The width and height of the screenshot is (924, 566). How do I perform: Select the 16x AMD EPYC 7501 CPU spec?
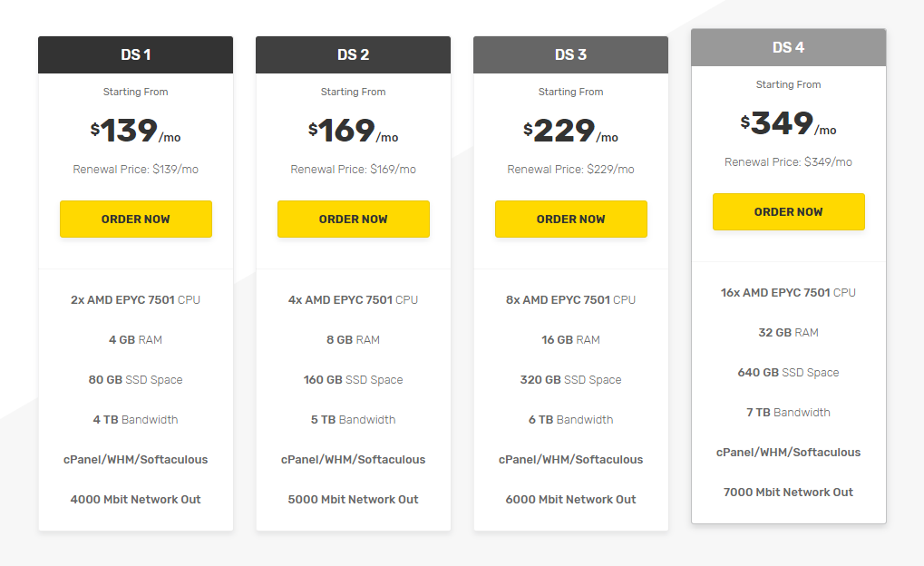[x=788, y=292]
